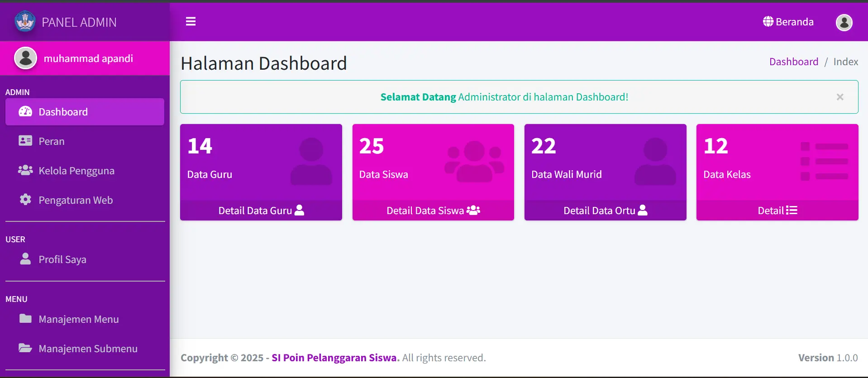Open the Profil Saya menu item

point(85,259)
